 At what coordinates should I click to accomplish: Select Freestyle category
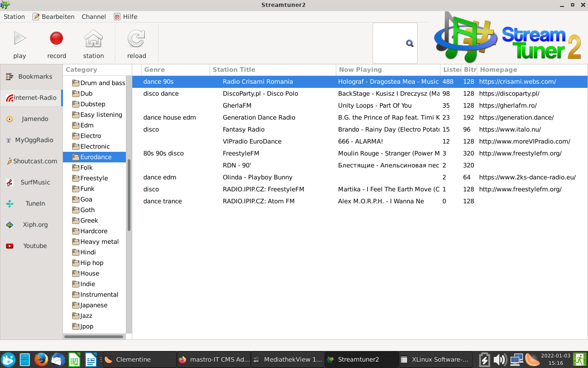click(x=90, y=178)
